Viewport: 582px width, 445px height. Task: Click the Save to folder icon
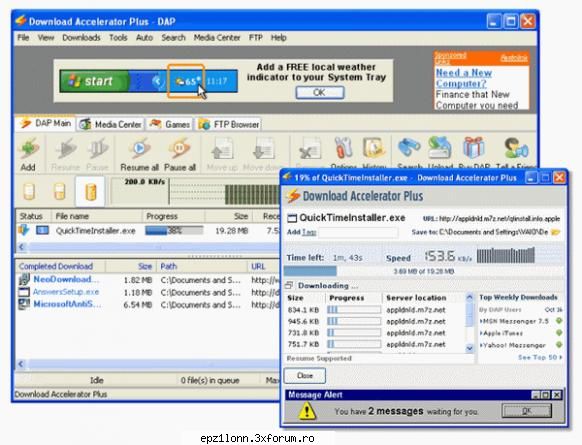pos(555,232)
